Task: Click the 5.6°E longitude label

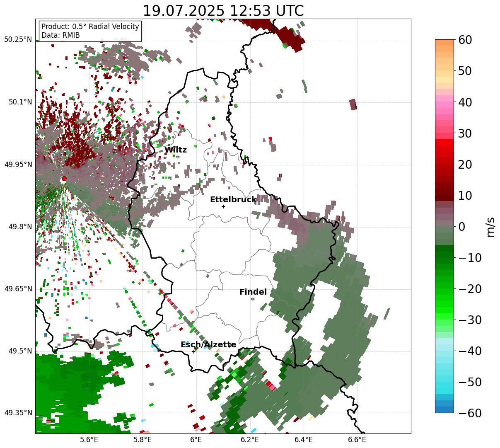Action: click(89, 440)
